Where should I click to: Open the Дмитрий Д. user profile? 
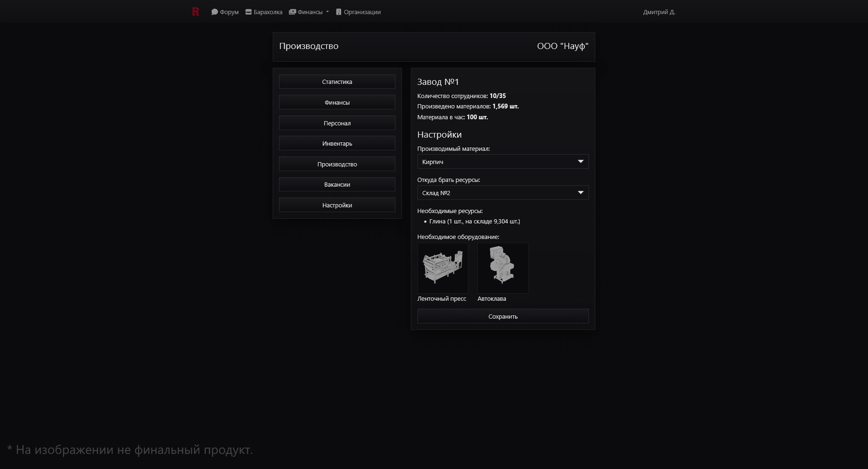(x=659, y=12)
